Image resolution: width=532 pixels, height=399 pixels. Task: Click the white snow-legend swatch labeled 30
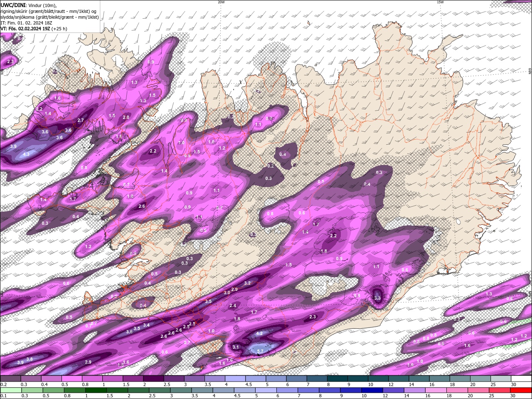(522, 379)
